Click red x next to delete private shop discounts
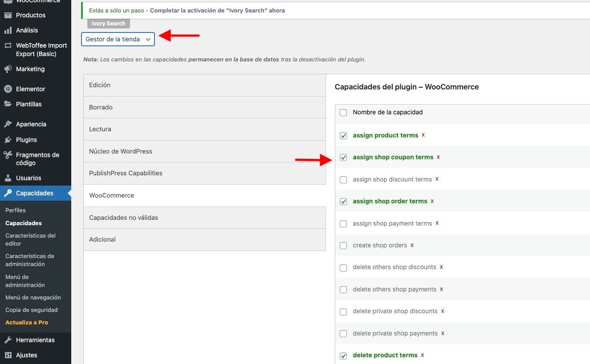The image size is (590, 364). click(443, 311)
